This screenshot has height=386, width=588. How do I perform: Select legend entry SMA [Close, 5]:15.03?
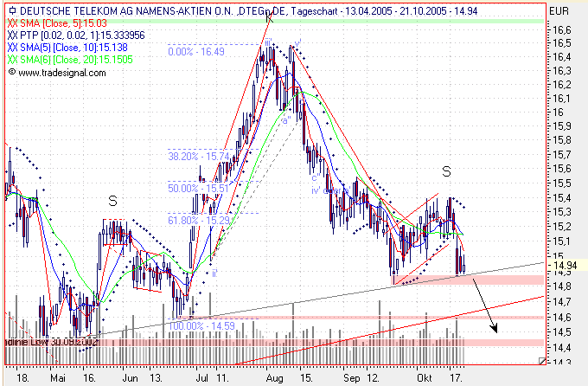point(57,23)
